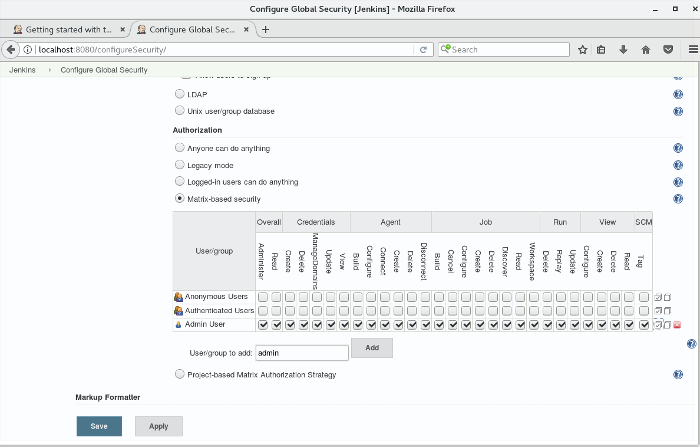Open the Firefox downloads arrow icon
The image size is (700, 447).
(x=624, y=49)
